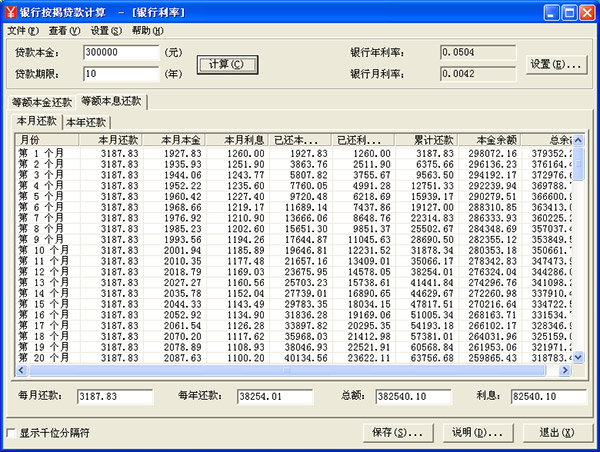Switch to the 本月还款 sub-tab
This screenshot has width=600, height=452.
tap(37, 121)
